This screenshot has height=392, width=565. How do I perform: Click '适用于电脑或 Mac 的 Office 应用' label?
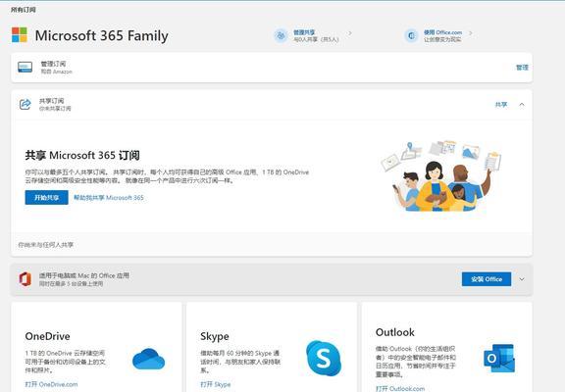84,275
